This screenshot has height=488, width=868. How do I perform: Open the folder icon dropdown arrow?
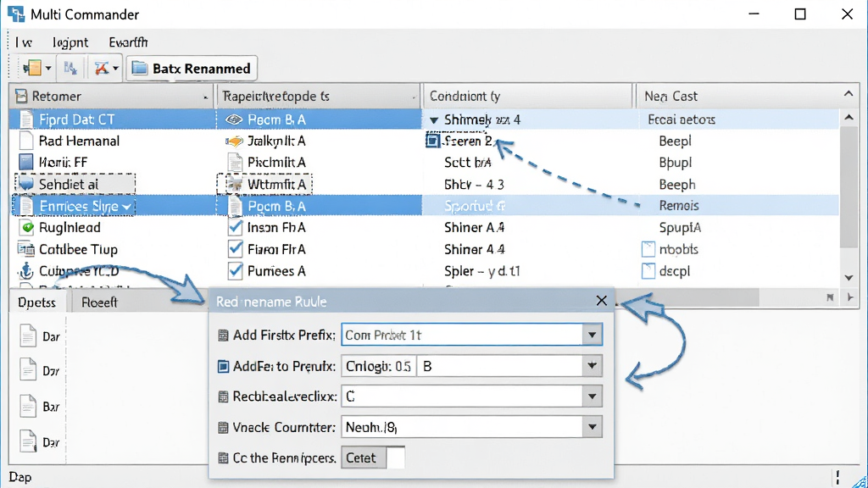[48, 69]
